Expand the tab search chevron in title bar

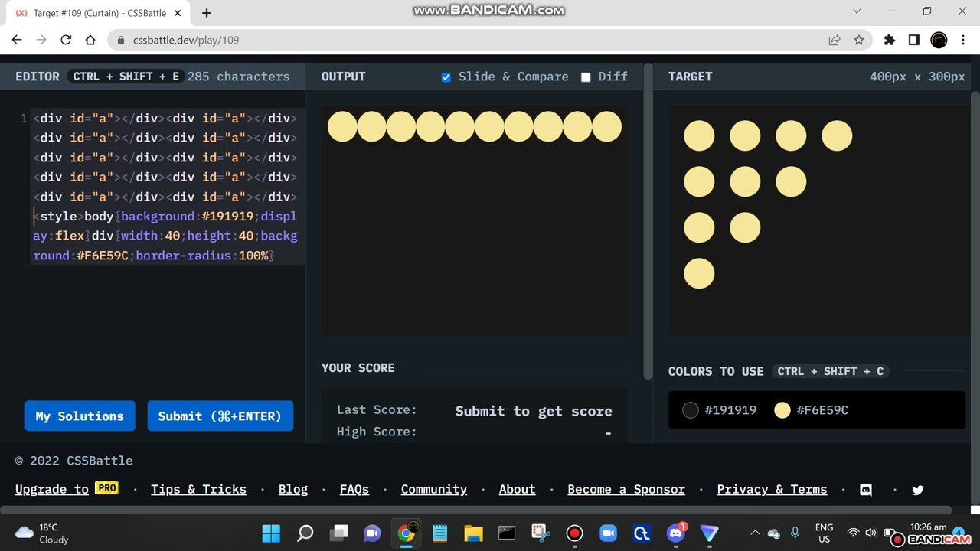tap(857, 11)
